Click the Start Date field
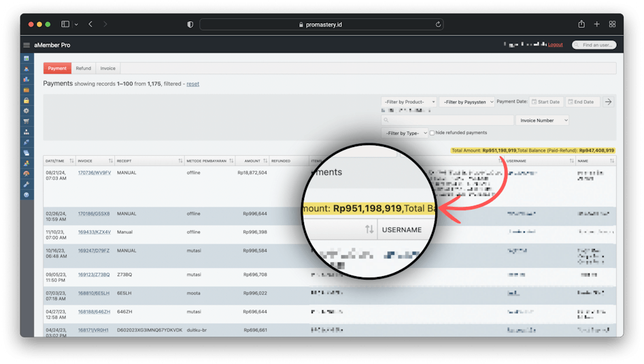 point(546,102)
